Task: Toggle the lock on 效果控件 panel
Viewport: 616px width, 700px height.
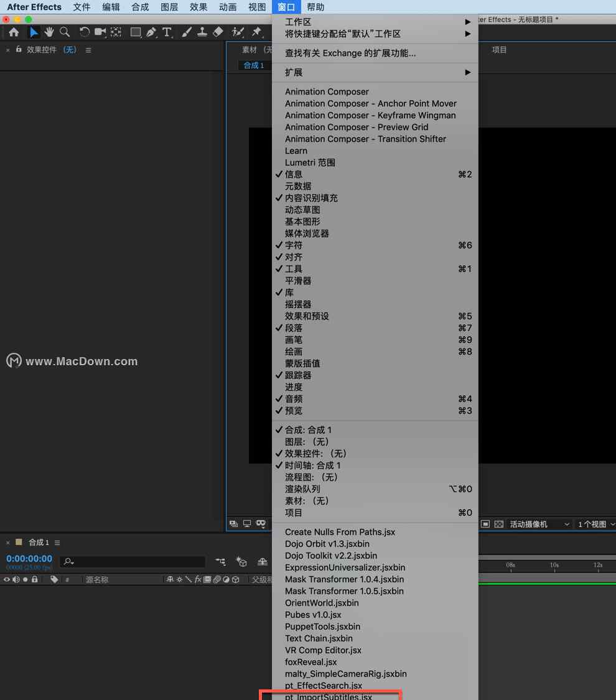Action: (19, 49)
